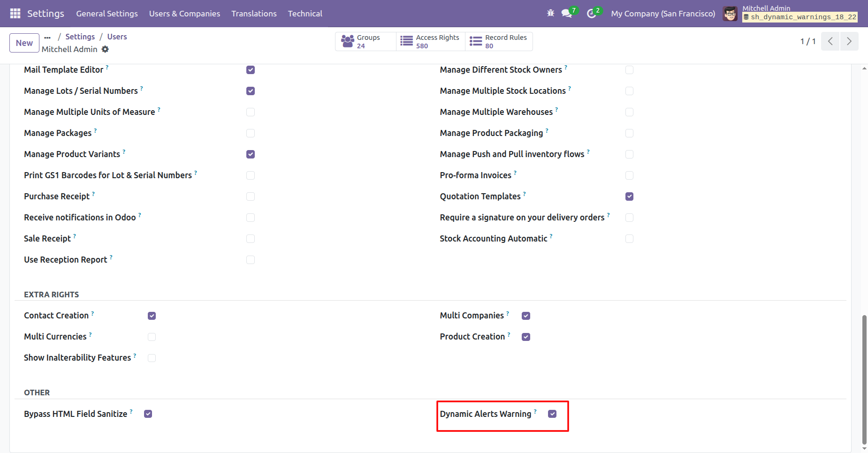Open the chat conversations icon

(567, 14)
